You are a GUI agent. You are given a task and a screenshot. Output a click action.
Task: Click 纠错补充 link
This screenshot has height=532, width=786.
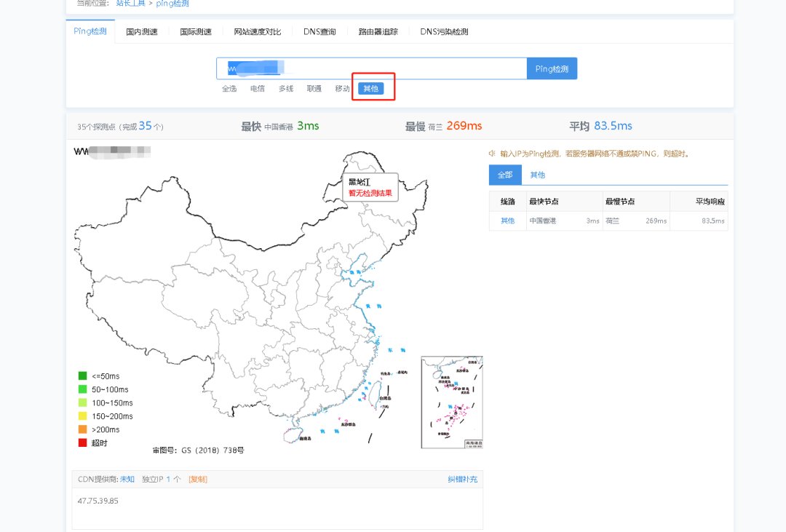[x=463, y=480]
